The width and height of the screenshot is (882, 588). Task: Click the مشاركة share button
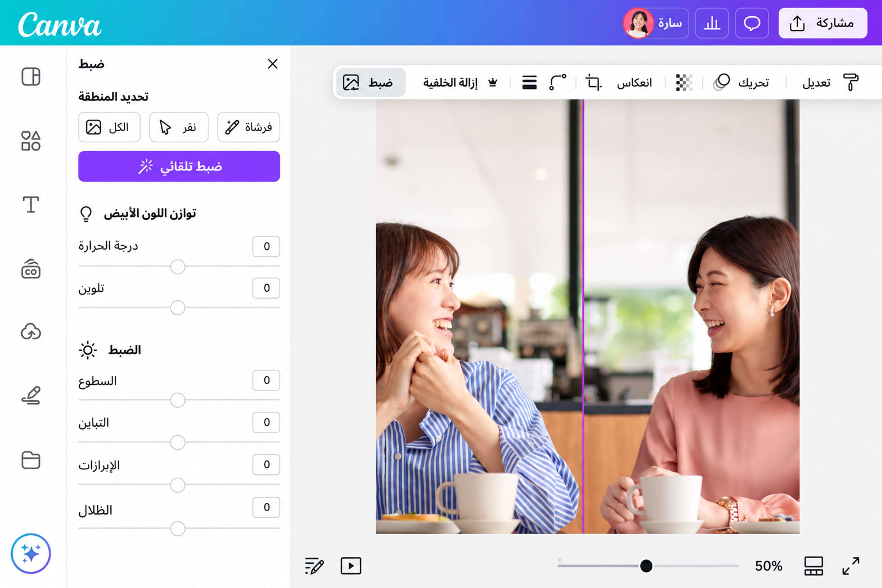point(823,23)
